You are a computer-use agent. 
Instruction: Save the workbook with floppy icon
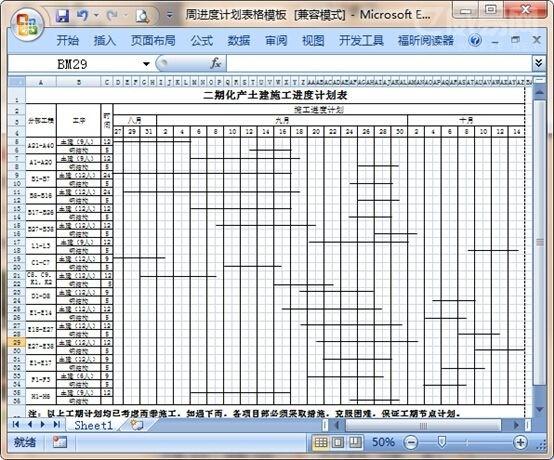(62, 16)
